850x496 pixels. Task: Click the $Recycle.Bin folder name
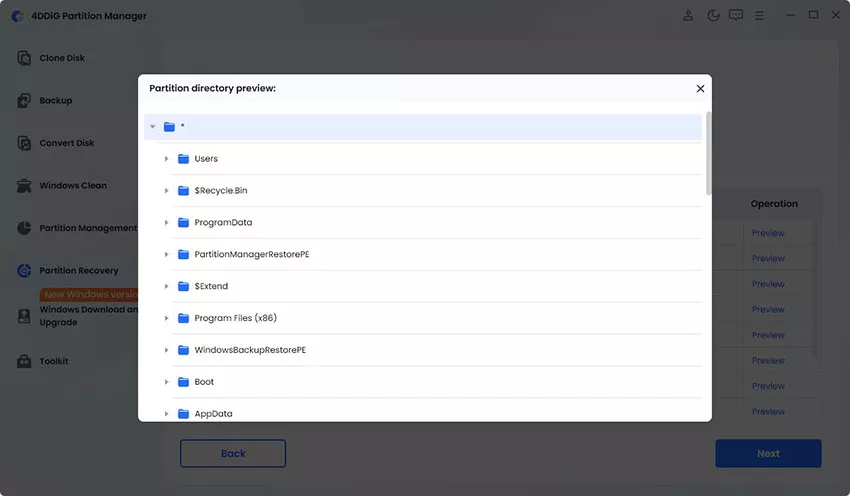click(x=221, y=191)
